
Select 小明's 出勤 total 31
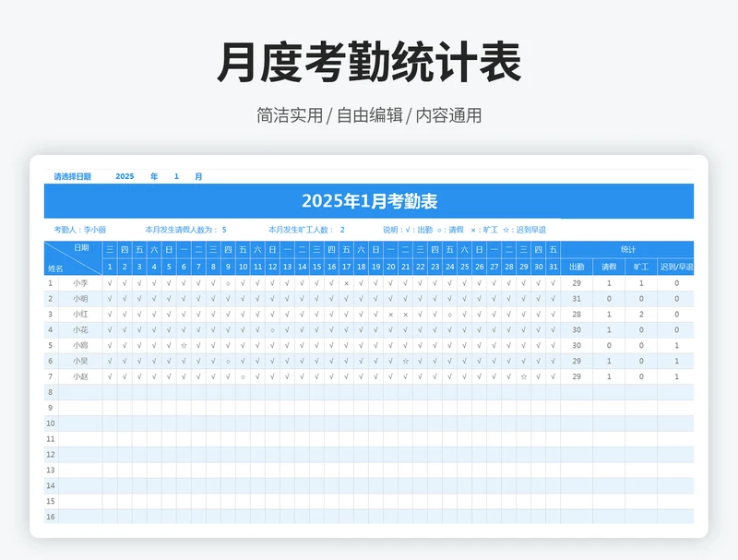coord(577,298)
